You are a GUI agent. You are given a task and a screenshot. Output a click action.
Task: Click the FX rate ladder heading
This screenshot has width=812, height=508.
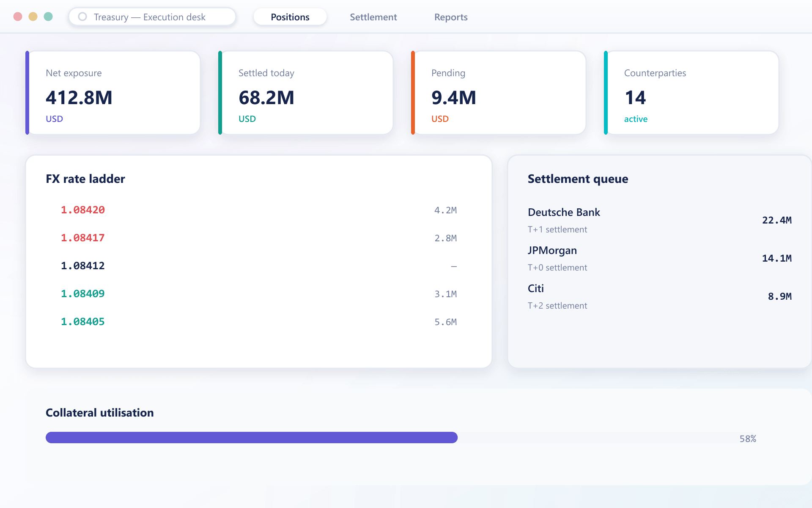tap(85, 179)
